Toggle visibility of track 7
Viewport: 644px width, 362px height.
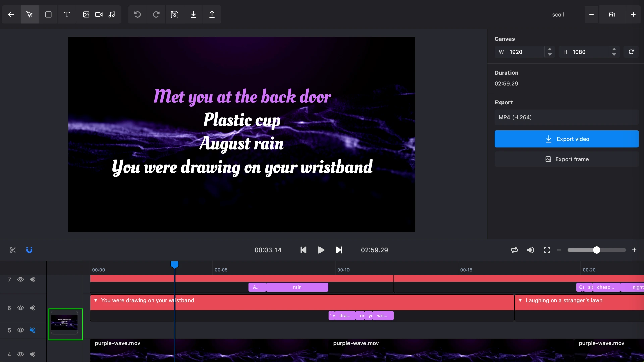click(20, 279)
